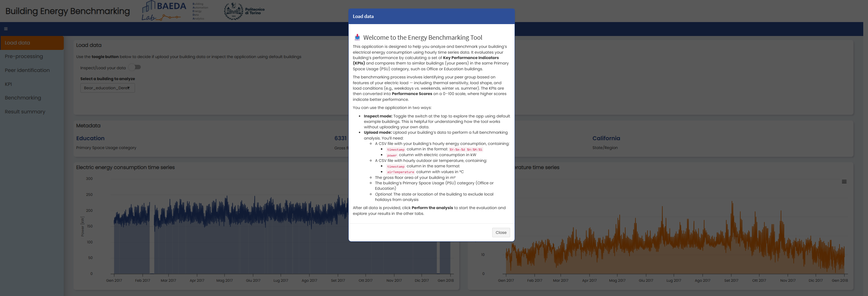View the Result summary tab
The image size is (868, 296).
[x=32, y=112]
